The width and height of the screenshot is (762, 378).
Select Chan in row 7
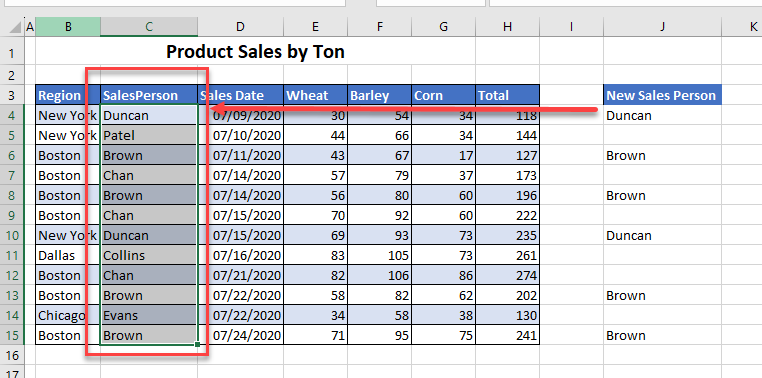pyautogui.click(x=149, y=175)
